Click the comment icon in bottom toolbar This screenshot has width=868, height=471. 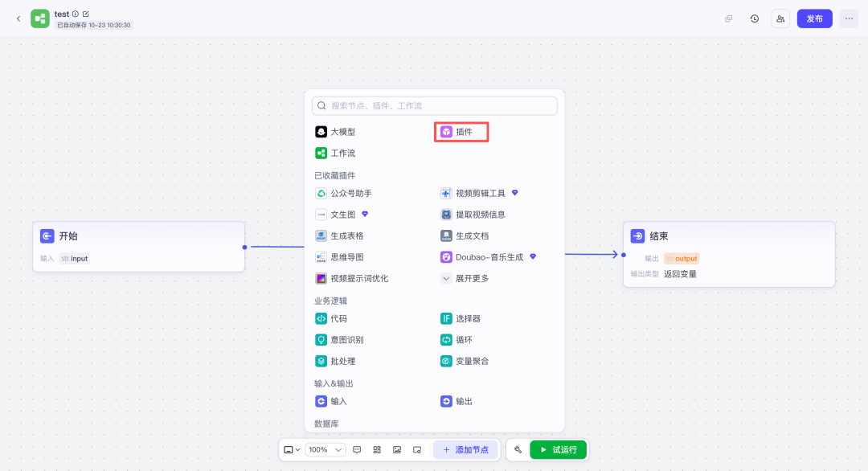click(x=357, y=450)
